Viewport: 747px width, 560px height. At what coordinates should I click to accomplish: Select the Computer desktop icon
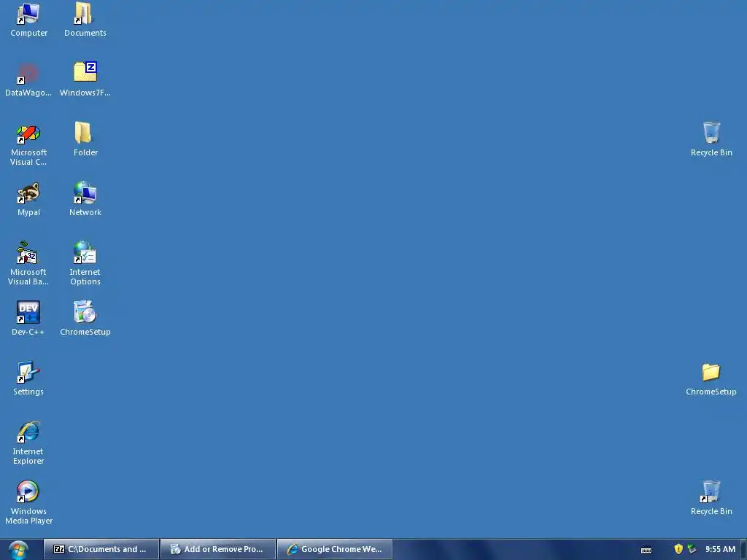pos(28,20)
